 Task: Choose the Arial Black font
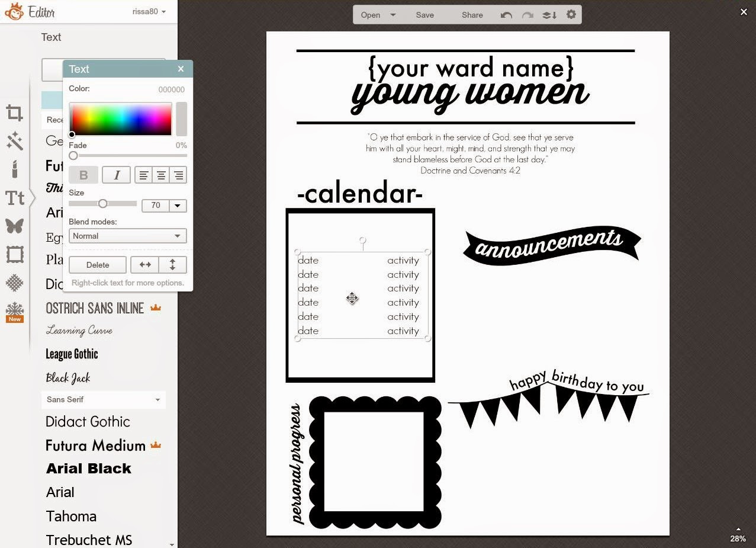89,469
